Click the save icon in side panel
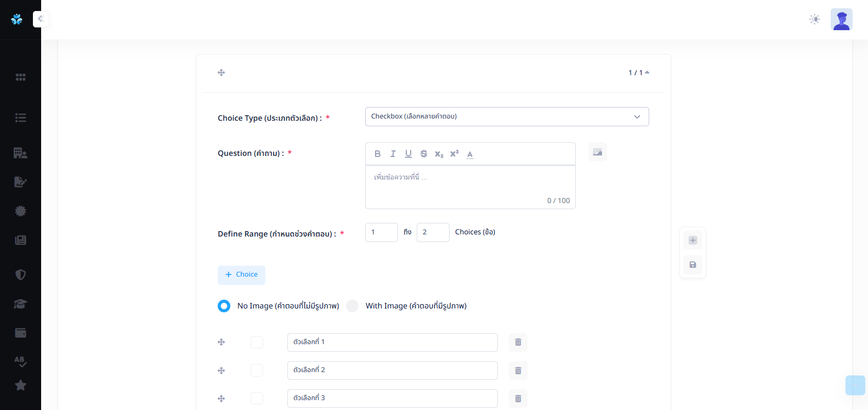The image size is (868, 410). tap(693, 265)
